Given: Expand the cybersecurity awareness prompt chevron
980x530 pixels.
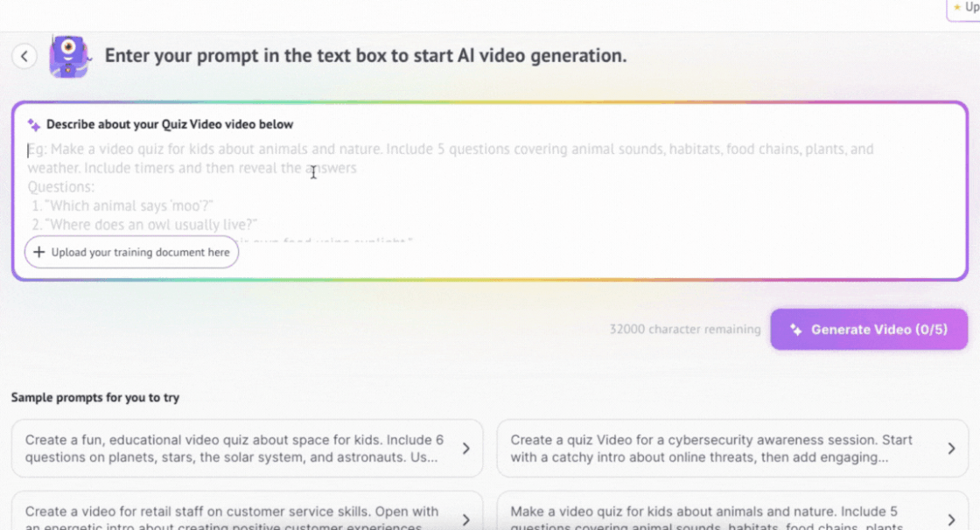Looking at the screenshot, I should (951, 449).
